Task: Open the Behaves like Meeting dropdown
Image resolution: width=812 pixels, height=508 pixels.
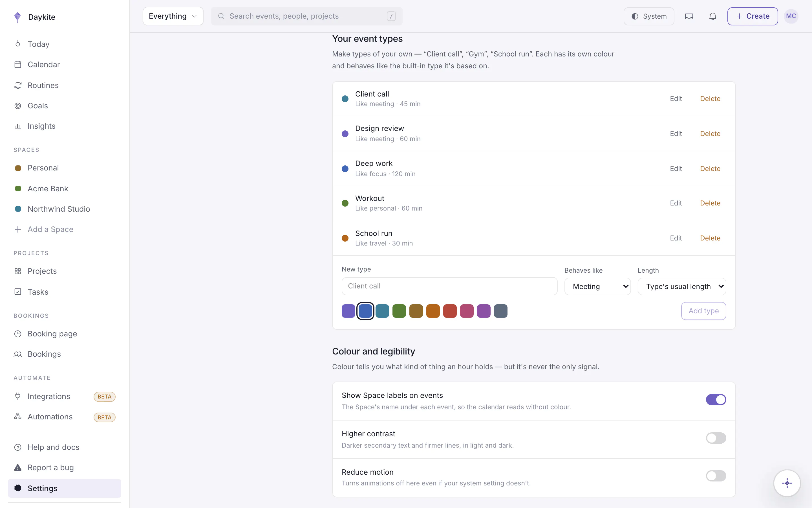Action: point(597,286)
